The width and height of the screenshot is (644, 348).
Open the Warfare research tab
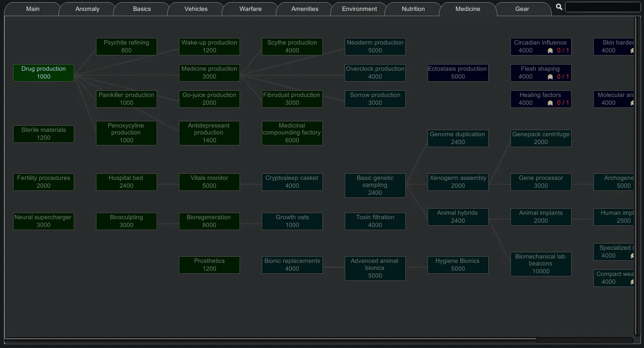pos(250,9)
